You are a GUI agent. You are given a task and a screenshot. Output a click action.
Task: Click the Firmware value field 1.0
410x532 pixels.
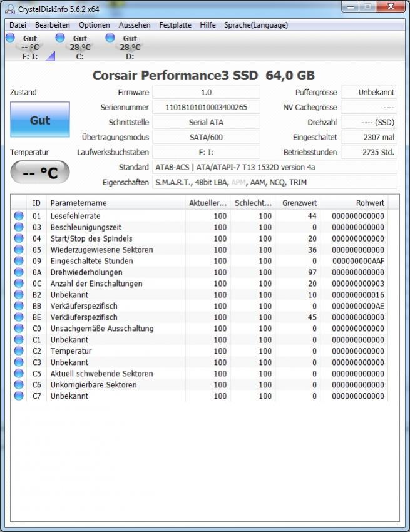207,92
